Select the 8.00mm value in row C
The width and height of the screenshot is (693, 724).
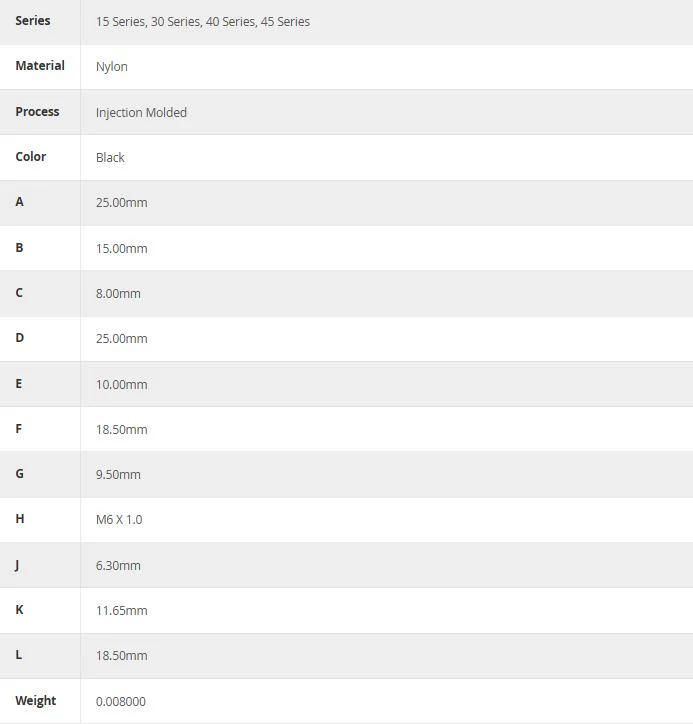coord(118,294)
